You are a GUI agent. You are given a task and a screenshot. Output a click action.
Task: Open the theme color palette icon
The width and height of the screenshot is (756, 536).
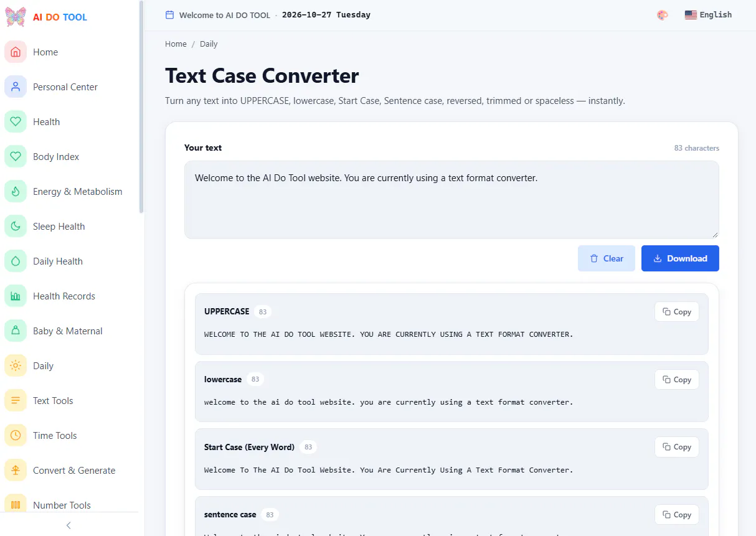click(663, 15)
